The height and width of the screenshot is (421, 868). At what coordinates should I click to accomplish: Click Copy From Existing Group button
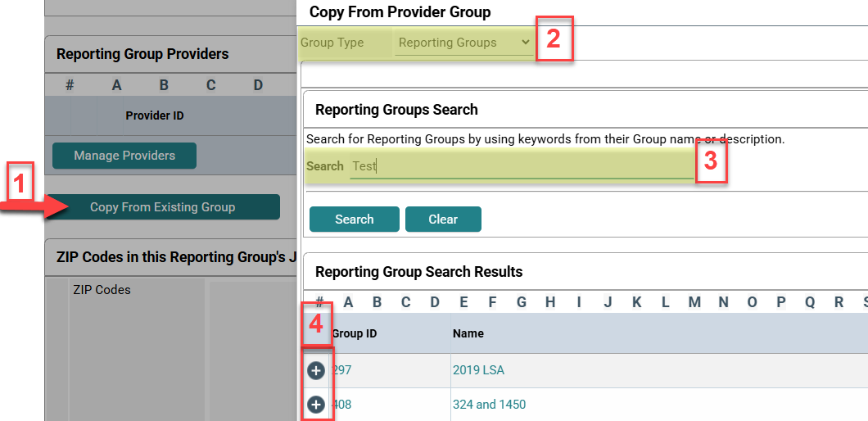coord(162,207)
